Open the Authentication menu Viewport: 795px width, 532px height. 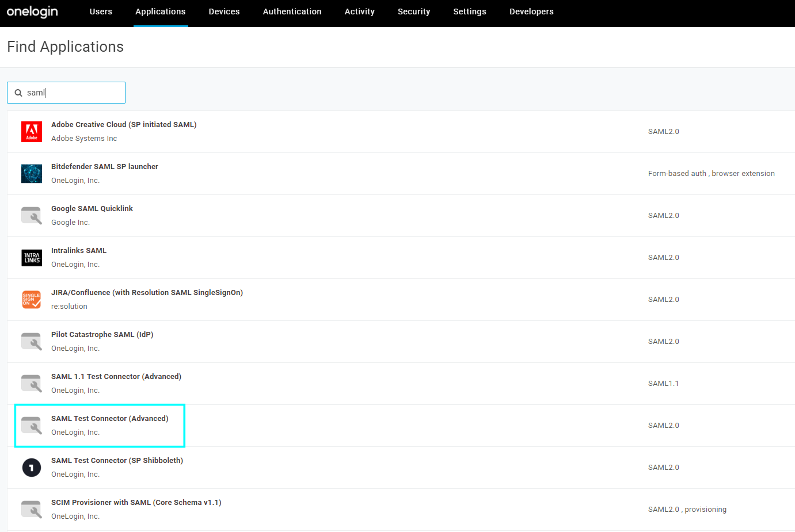(x=292, y=12)
